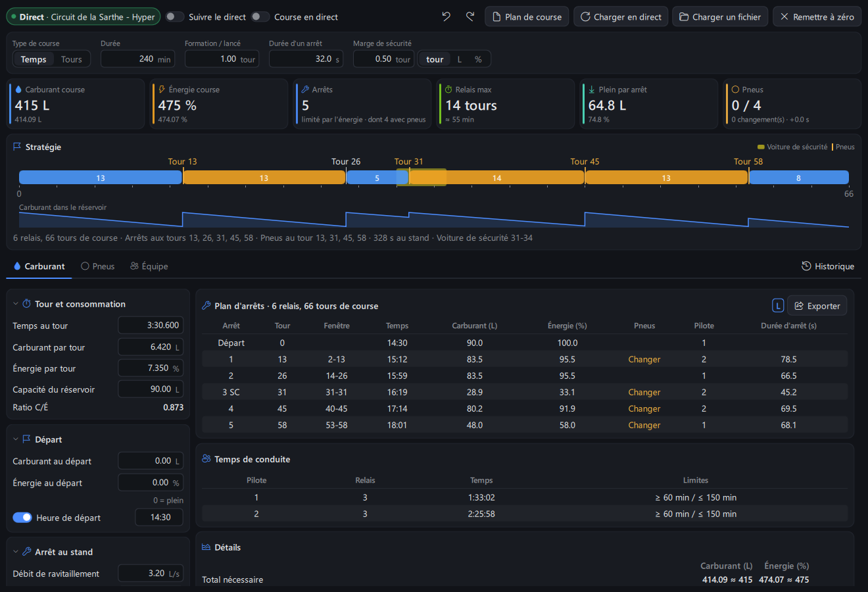
Task: Select the 5-lap stint in the strategy bar
Action: [x=377, y=178]
